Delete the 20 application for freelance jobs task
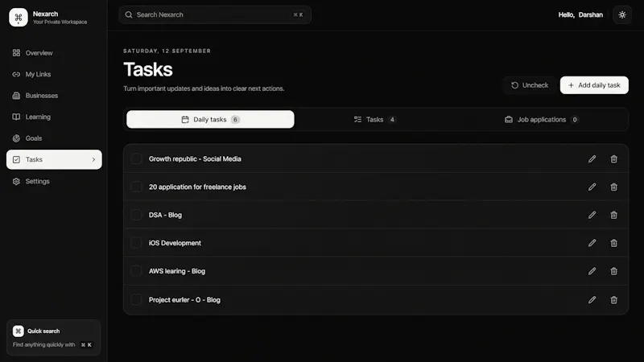This screenshot has height=362, width=644. (x=613, y=187)
